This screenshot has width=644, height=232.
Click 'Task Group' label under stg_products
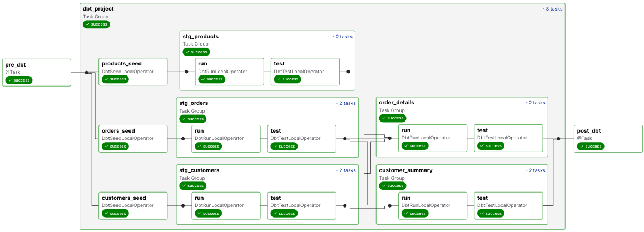[x=196, y=44]
